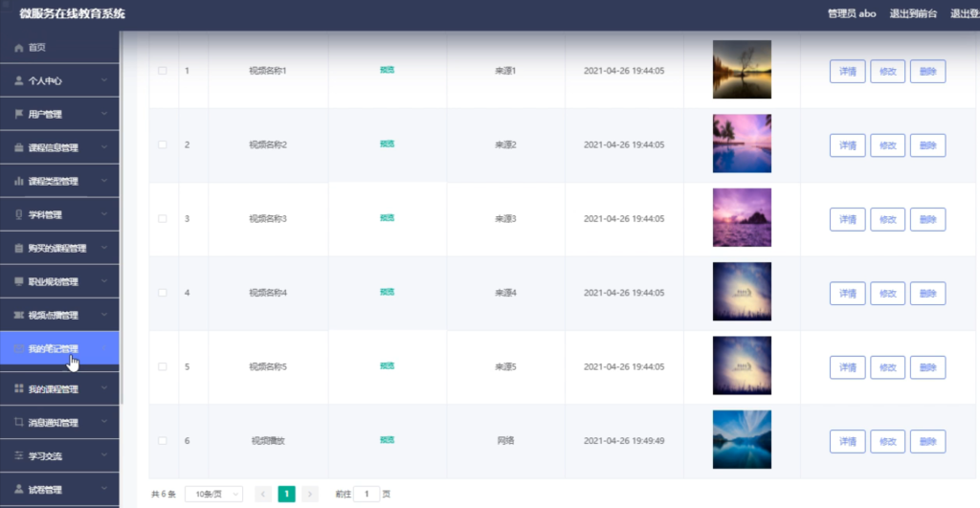The image size is (980, 508).
Task: Click the 预览 link in row 6
Action: pos(387,440)
